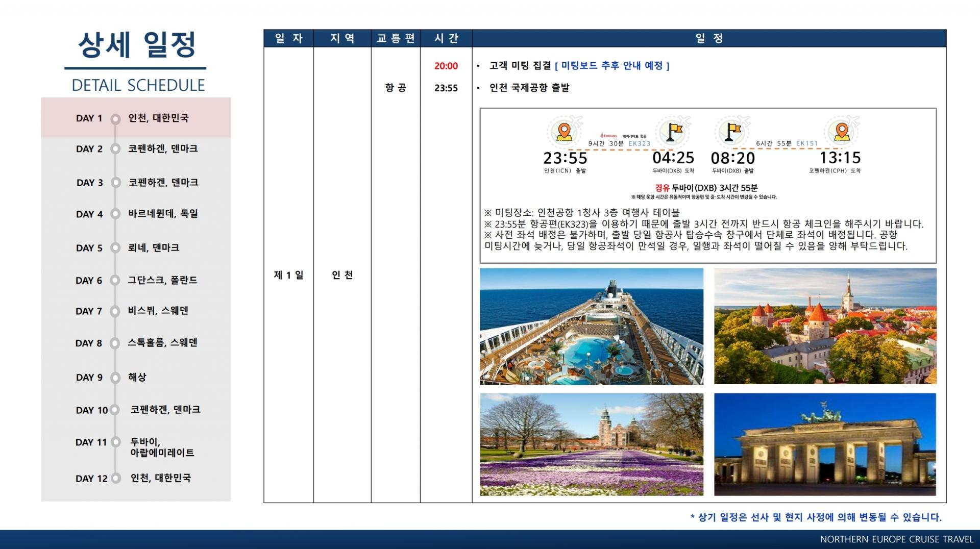Select DAY 7 timeline marker circle
Image resolution: width=980 pixels, height=549 pixels.
(x=116, y=311)
